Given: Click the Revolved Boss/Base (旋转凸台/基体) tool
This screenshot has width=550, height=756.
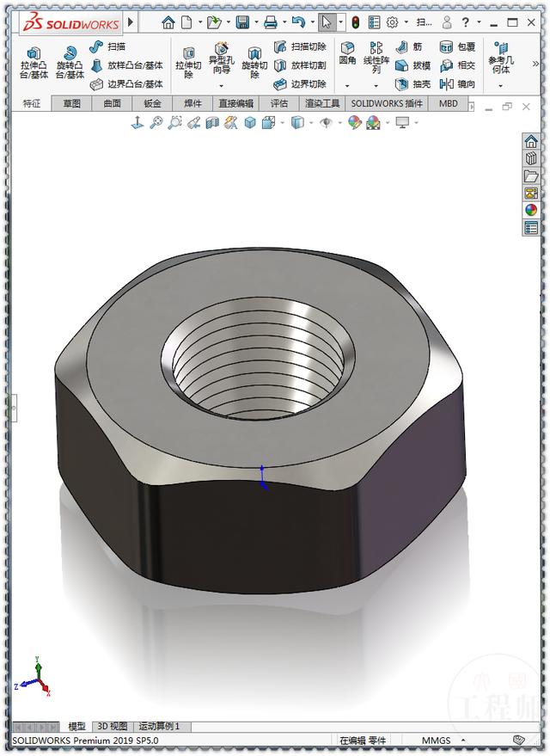Looking at the screenshot, I should pos(70,63).
